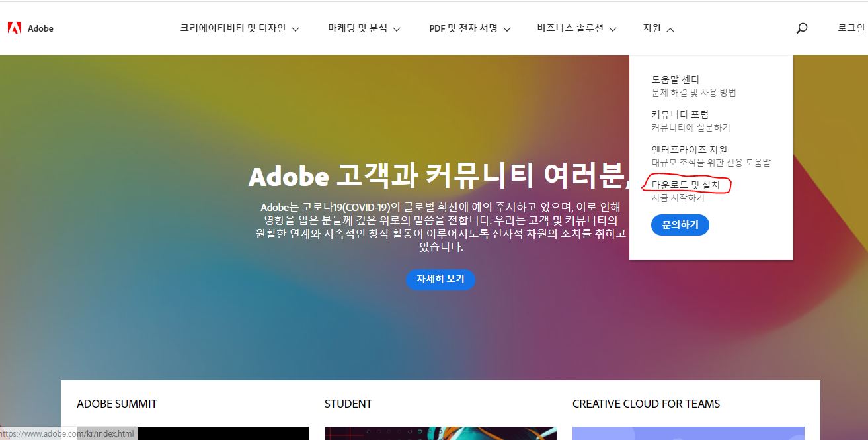Image resolution: width=868 pixels, height=440 pixels.
Task: Expand 비즈니스 솔루션 menu
Action: (577, 28)
